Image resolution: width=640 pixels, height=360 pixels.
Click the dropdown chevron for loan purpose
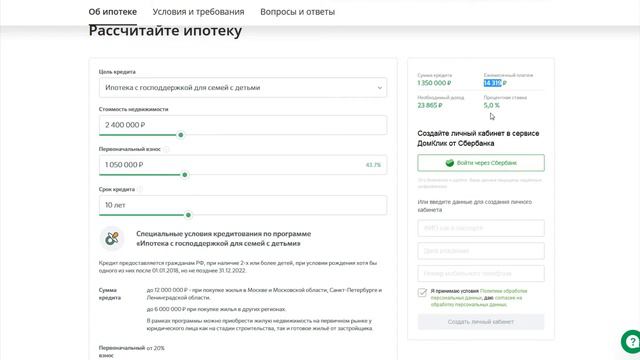(x=380, y=88)
